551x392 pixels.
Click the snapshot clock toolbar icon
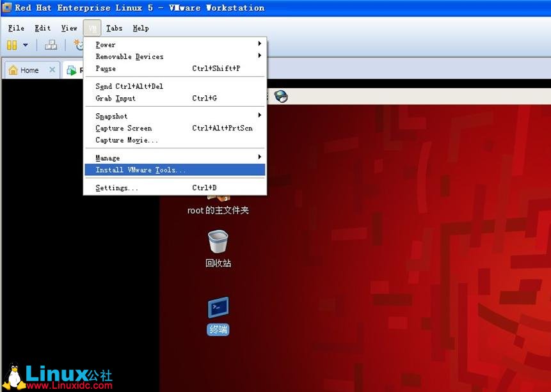click(x=79, y=45)
